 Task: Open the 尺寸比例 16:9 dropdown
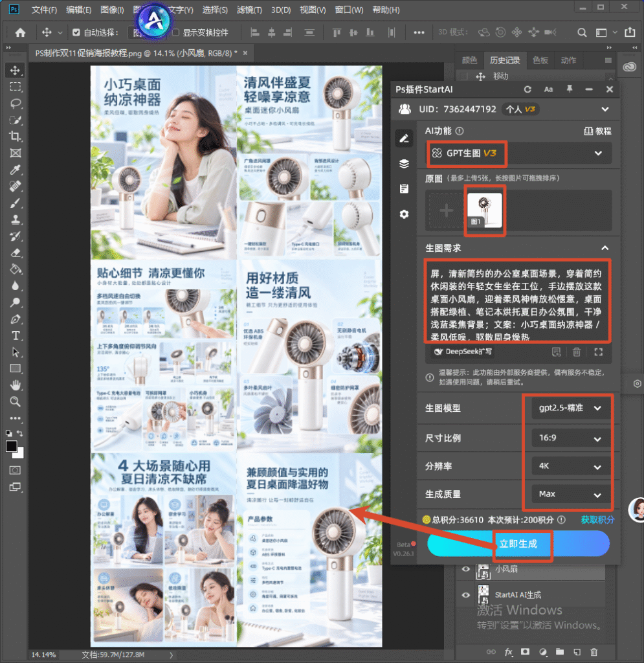(570, 438)
